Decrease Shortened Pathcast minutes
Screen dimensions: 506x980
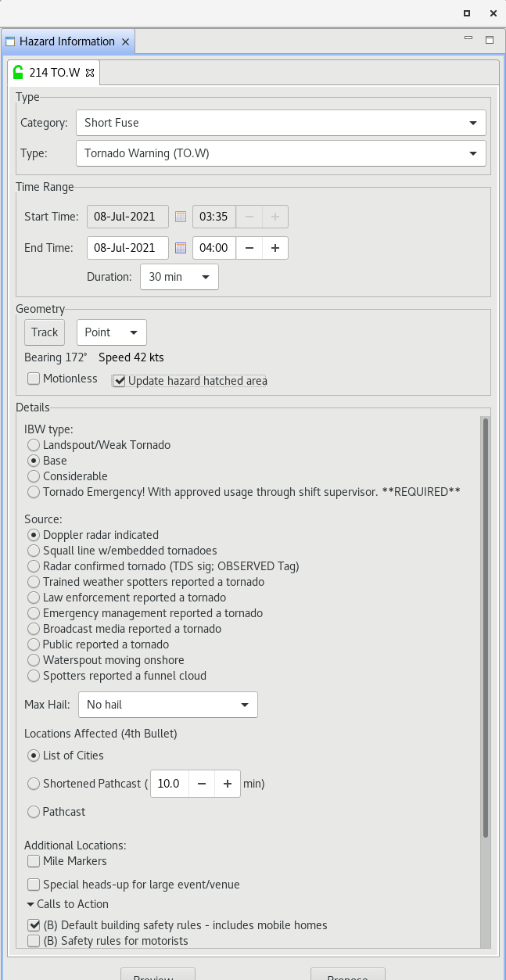tap(201, 784)
